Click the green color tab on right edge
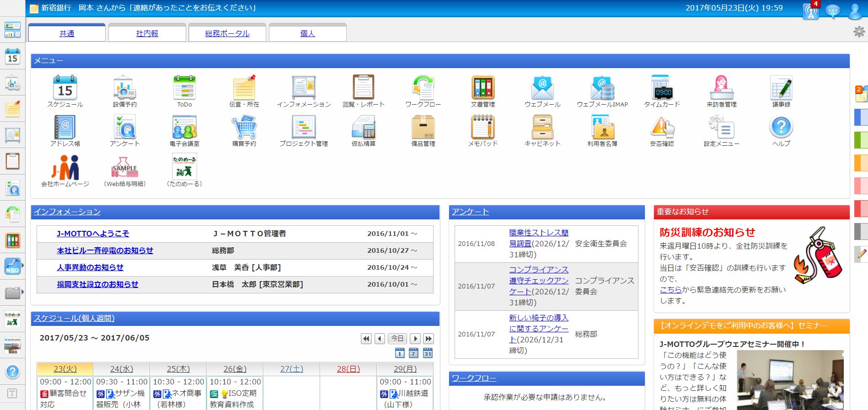This screenshot has width=868, height=410. (x=861, y=140)
